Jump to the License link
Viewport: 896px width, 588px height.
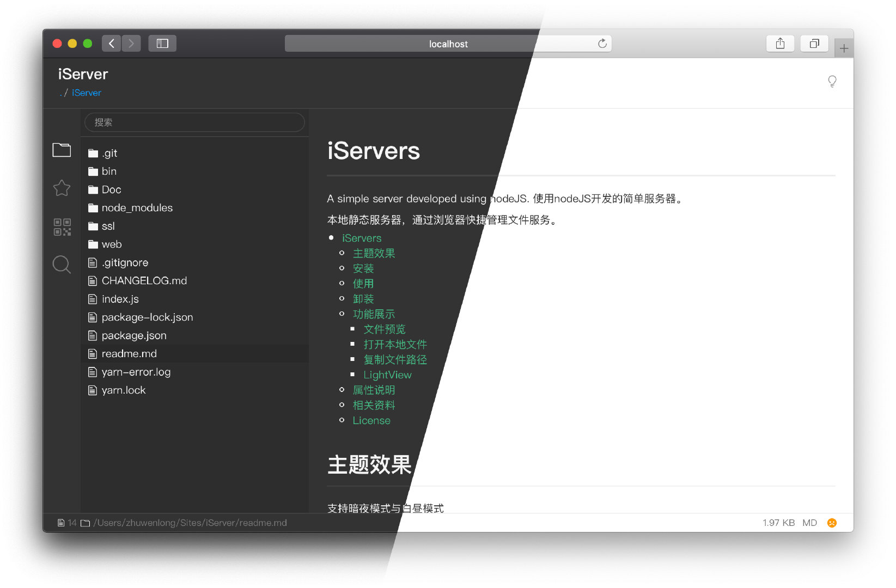point(371,421)
